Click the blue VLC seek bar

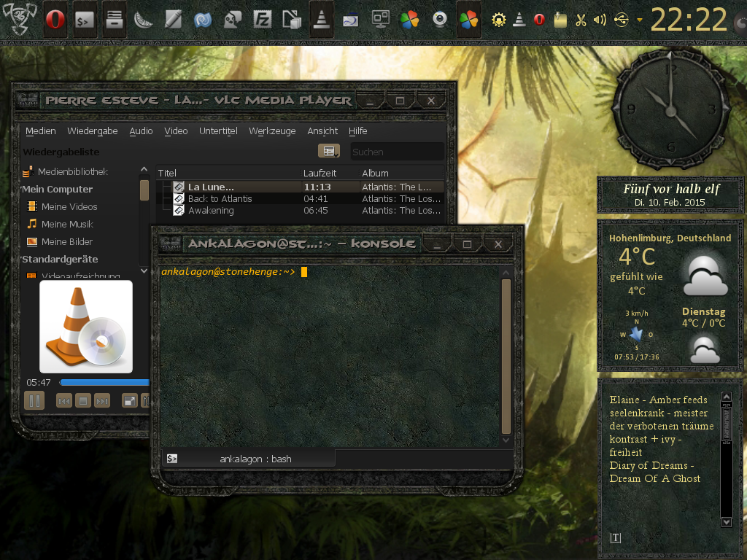click(x=105, y=382)
